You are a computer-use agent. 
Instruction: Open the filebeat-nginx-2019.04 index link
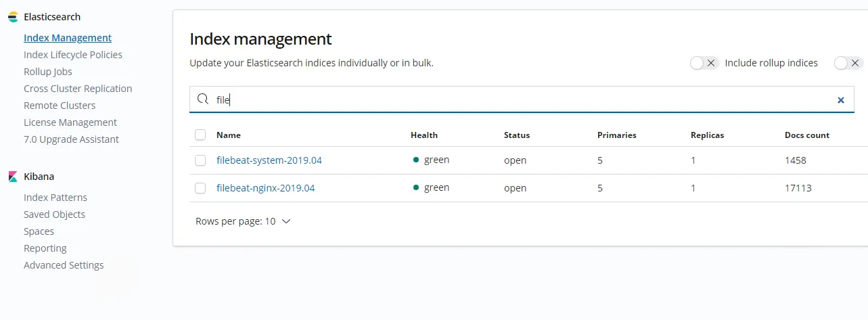click(x=266, y=188)
